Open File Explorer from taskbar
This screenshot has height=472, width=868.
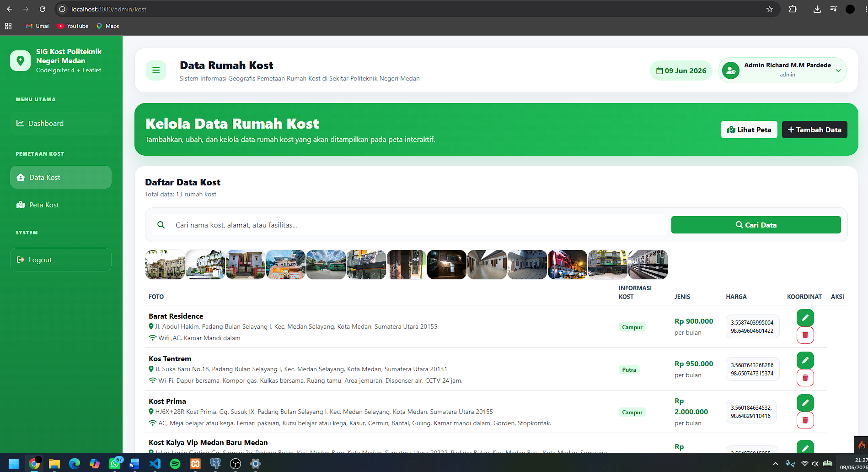tap(54, 464)
